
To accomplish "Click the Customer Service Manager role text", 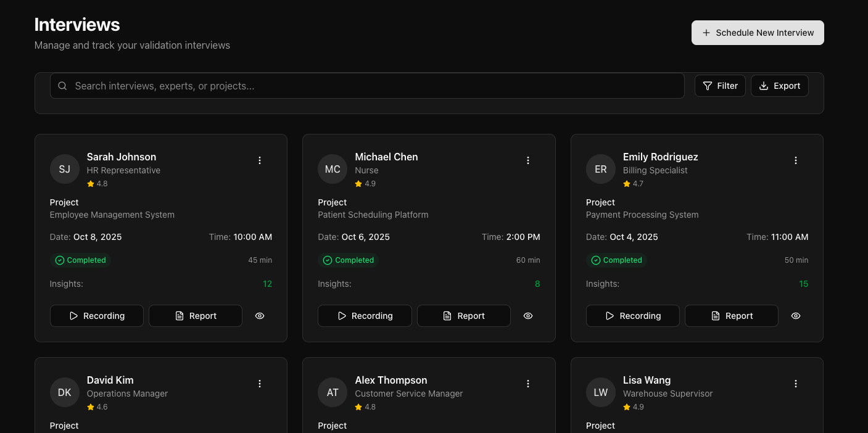I will (x=409, y=394).
